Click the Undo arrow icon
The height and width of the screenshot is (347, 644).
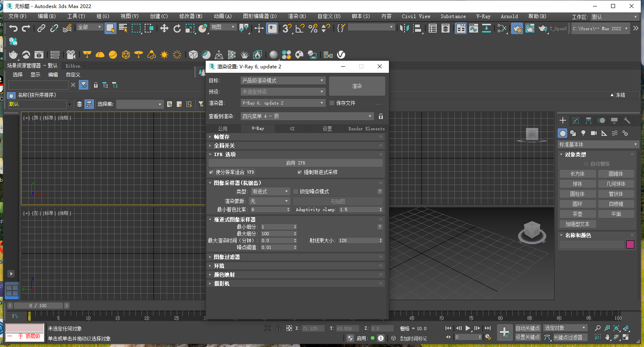pyautogui.click(x=14, y=28)
